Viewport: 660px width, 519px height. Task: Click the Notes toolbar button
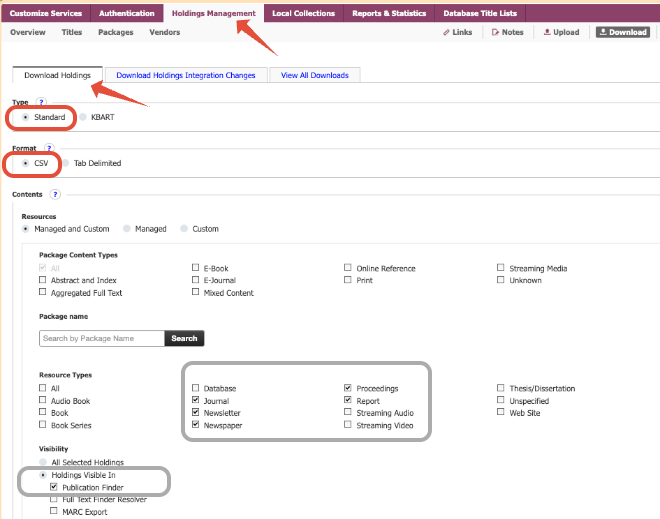tap(508, 32)
